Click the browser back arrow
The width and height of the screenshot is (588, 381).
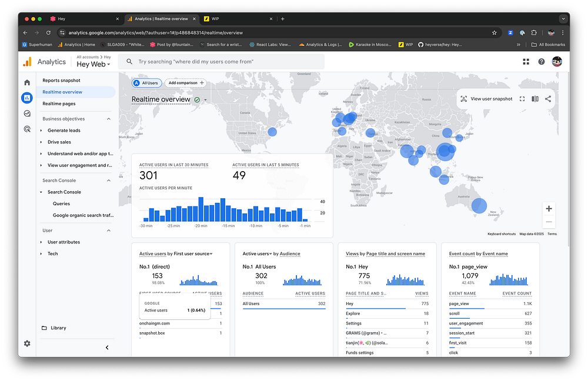(25, 32)
